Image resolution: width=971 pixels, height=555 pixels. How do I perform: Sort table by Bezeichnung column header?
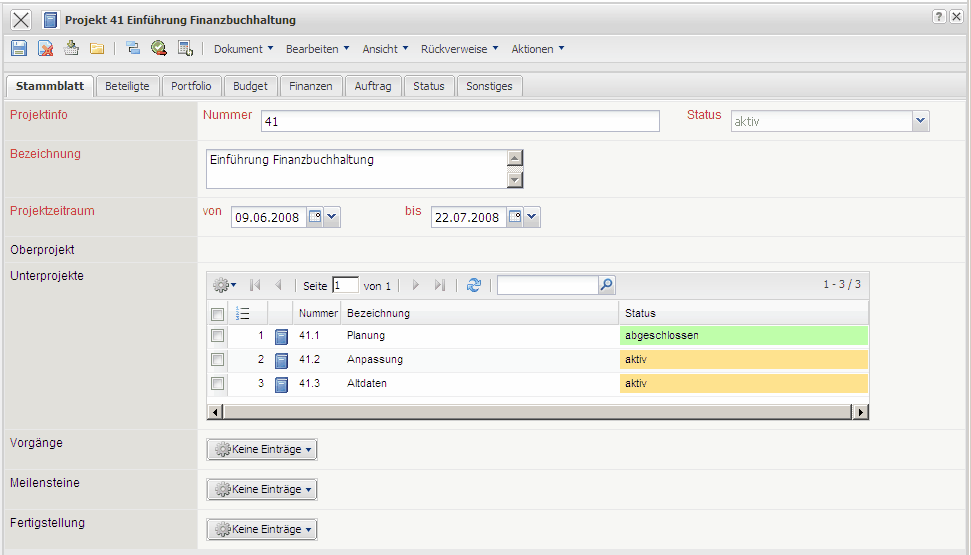(x=378, y=314)
